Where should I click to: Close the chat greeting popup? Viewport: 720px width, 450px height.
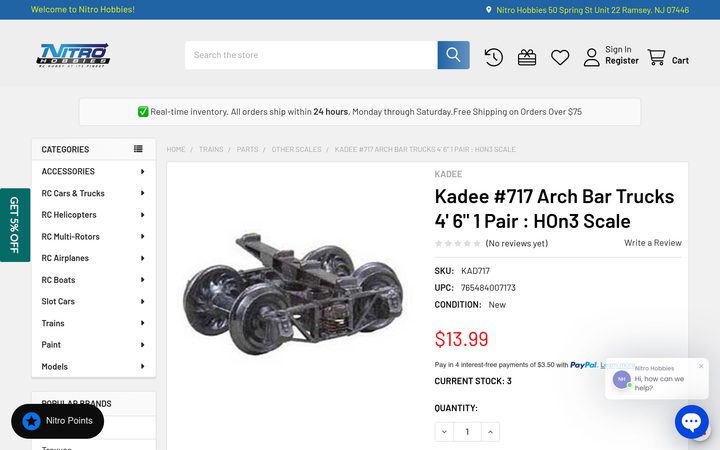[x=701, y=366]
